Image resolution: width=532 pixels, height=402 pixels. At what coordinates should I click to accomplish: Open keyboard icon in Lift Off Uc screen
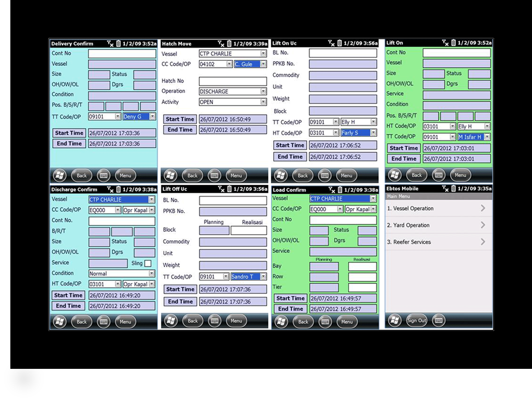pos(214,321)
